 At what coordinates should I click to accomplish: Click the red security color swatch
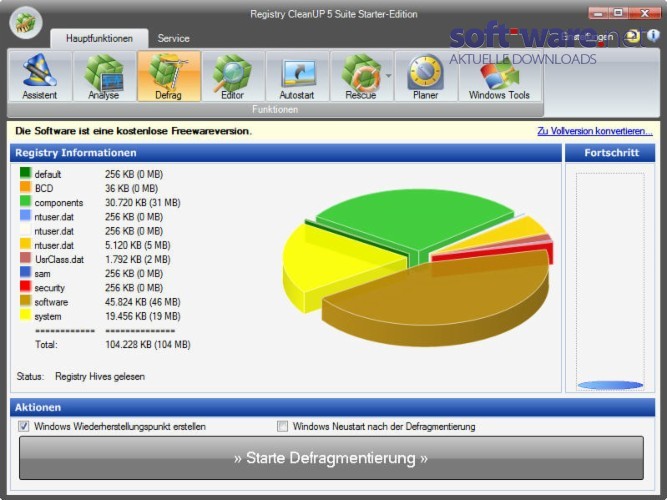[x=26, y=286]
